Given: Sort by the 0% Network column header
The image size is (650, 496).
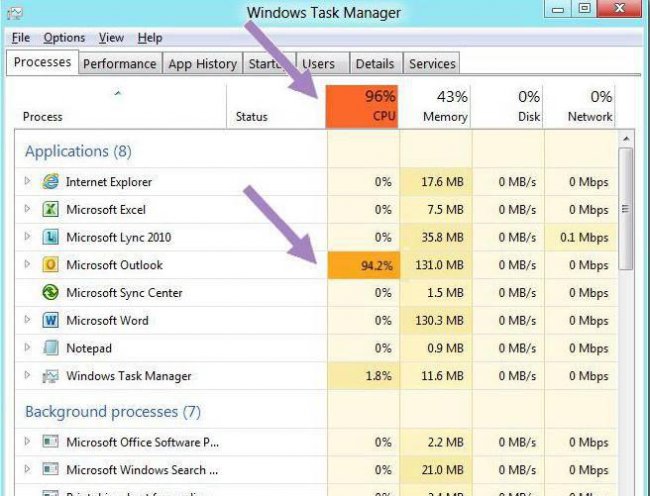Looking at the screenshot, I should pos(580,107).
